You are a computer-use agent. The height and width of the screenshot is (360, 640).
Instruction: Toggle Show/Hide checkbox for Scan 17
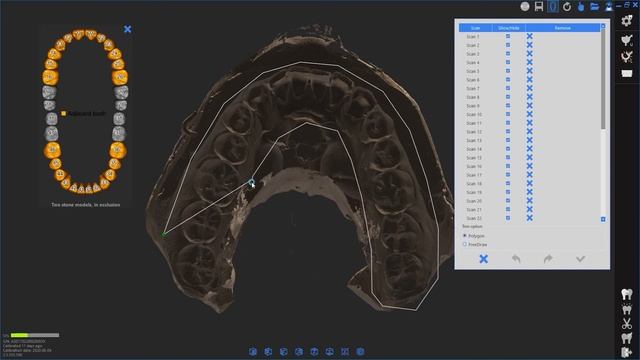coord(508,175)
